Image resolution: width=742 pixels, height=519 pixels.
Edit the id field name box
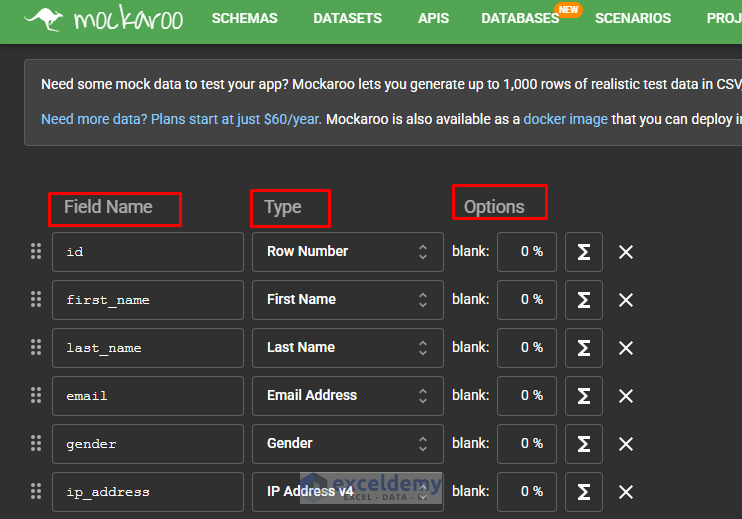(x=148, y=252)
